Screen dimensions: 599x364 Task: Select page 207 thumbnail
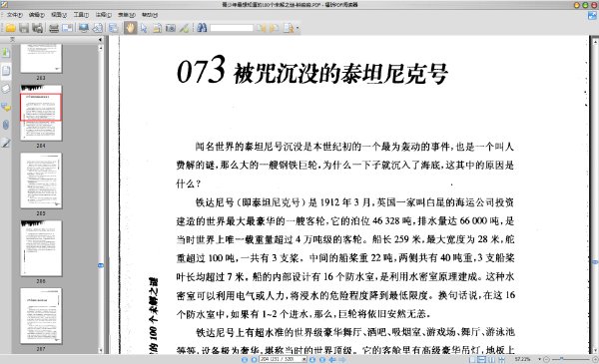click(x=41, y=316)
